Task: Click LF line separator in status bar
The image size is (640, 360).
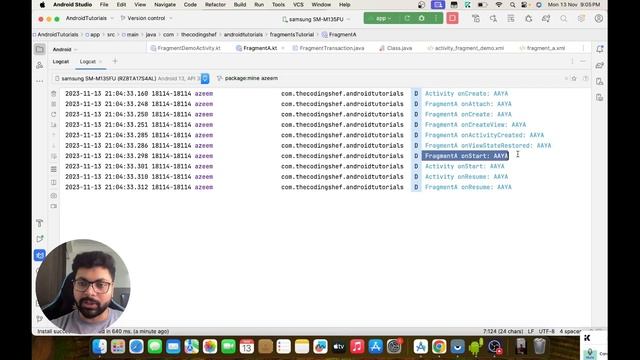Action: point(531,331)
